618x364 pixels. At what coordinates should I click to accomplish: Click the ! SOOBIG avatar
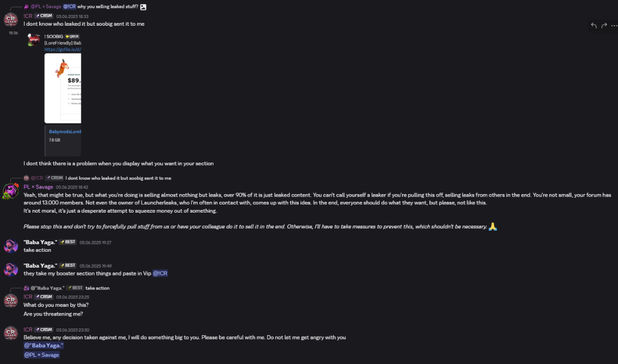coord(34,40)
